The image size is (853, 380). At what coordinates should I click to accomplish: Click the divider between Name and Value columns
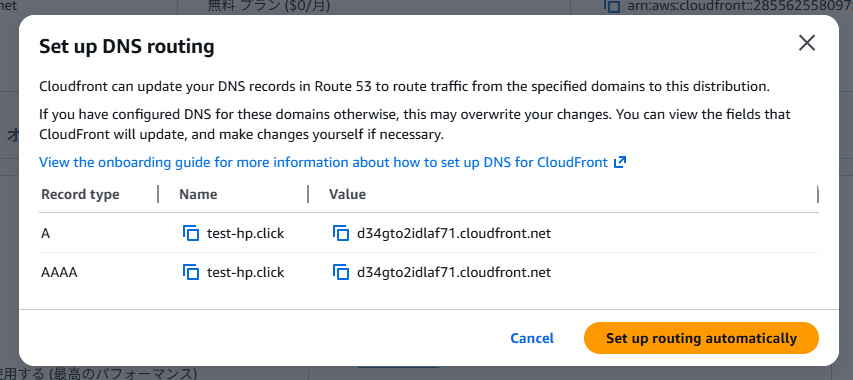coord(308,194)
